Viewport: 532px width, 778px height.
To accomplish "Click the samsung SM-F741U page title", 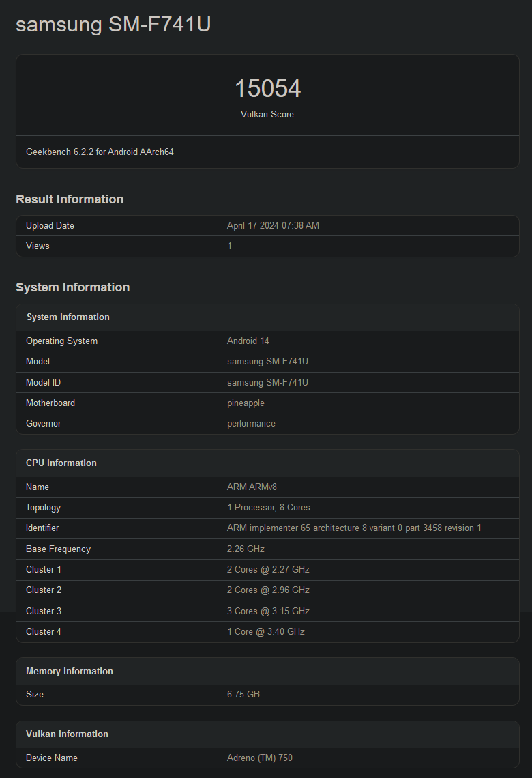I will [x=113, y=25].
